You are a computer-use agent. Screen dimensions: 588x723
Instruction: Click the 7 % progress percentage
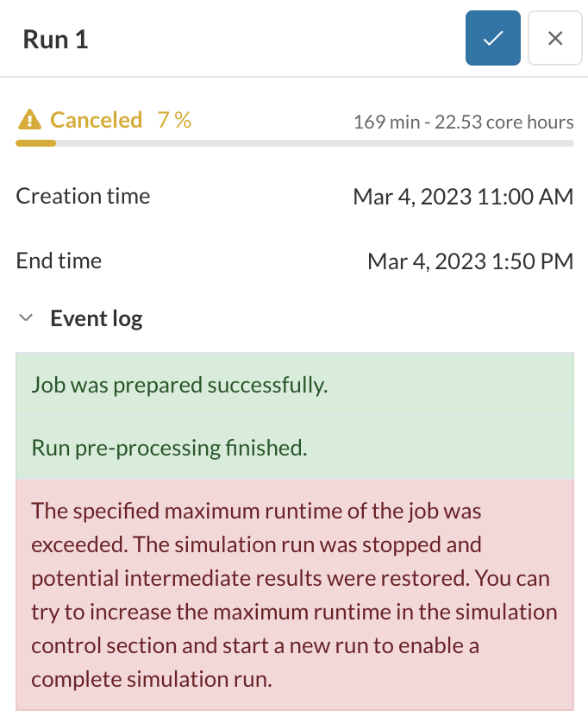click(174, 120)
